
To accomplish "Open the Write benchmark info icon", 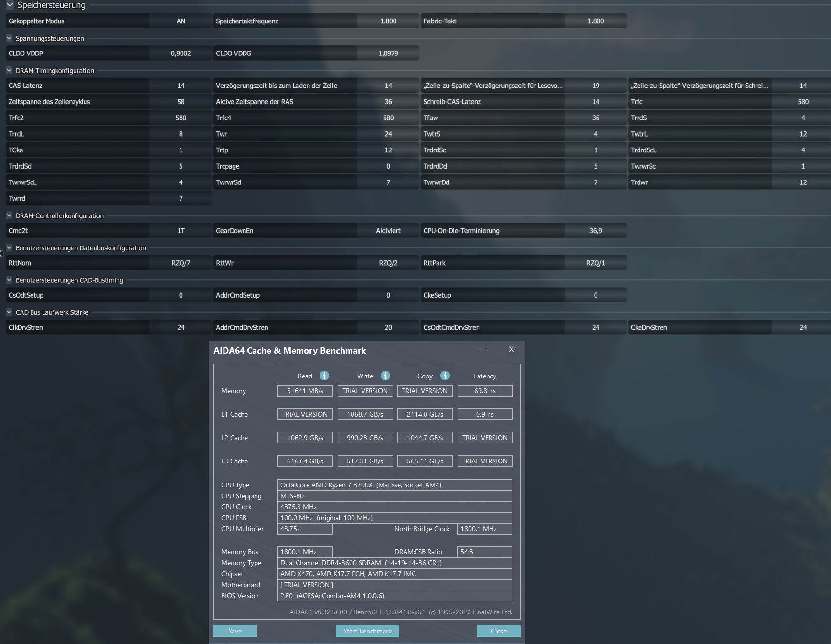I will pos(384,376).
